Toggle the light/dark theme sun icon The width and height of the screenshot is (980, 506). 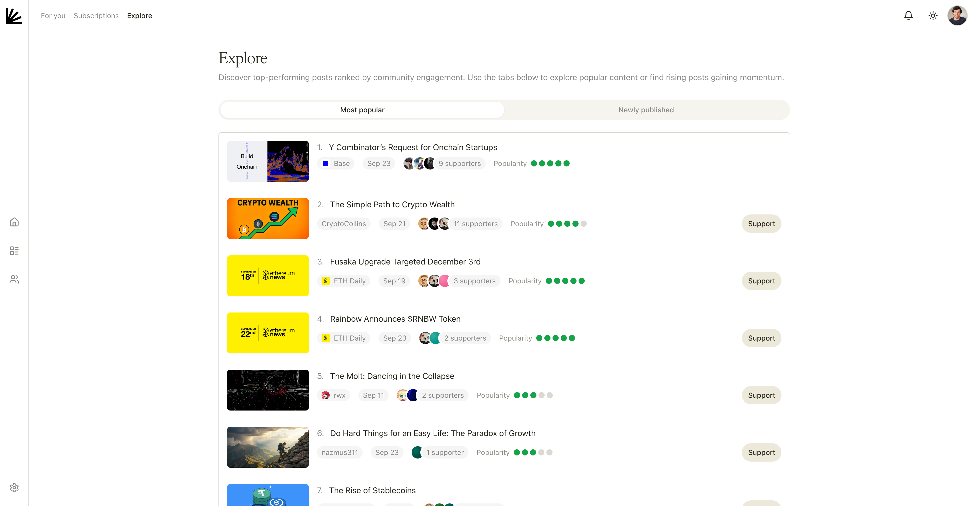point(933,16)
